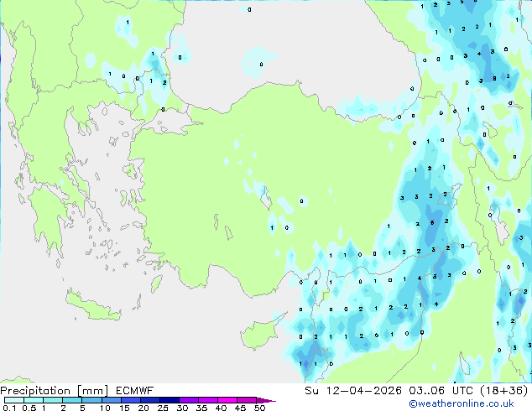Click the '(18+36)' forecast run text
The image size is (532, 411).
504,391
